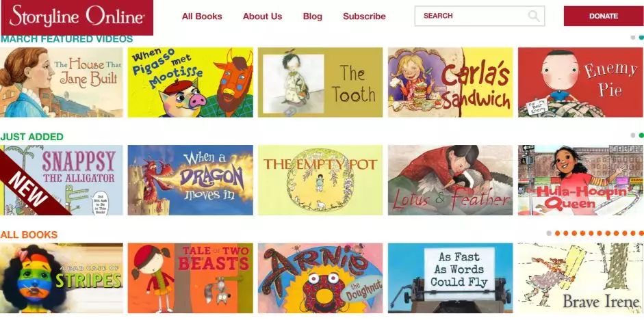Viewport: 644px width, 320px height.
Task: Open the Storyline Online logo home link
Action: click(x=77, y=17)
